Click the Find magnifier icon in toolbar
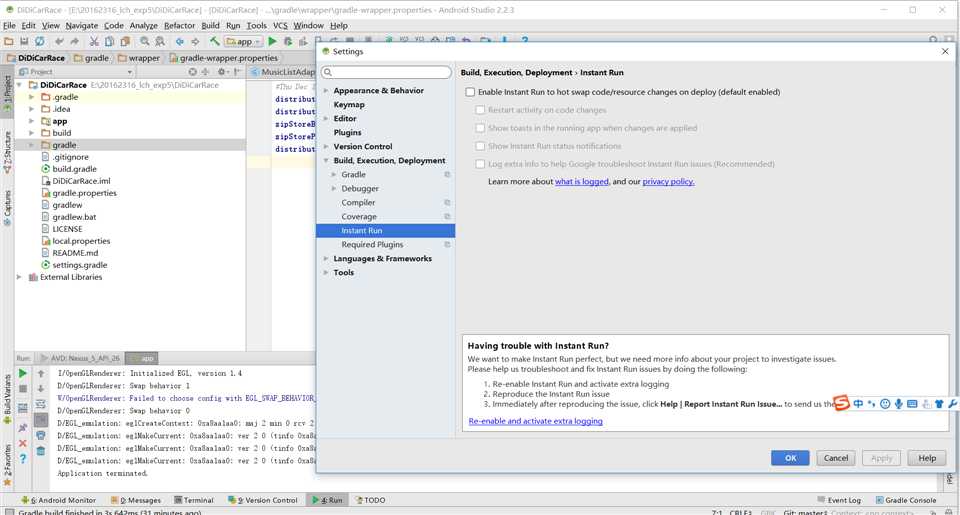 pyautogui.click(x=144, y=42)
